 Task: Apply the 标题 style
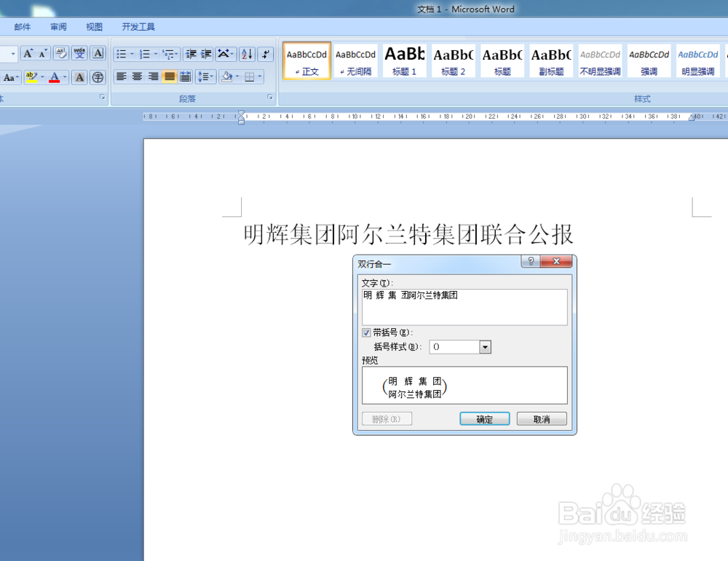click(x=502, y=61)
